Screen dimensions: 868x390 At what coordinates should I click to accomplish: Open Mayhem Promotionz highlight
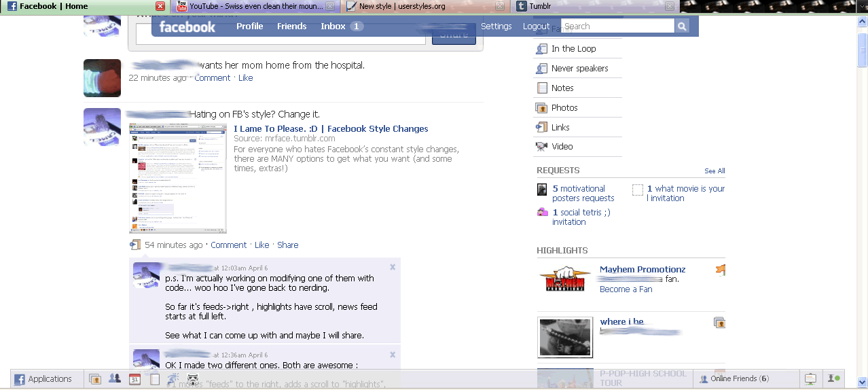coord(643,269)
